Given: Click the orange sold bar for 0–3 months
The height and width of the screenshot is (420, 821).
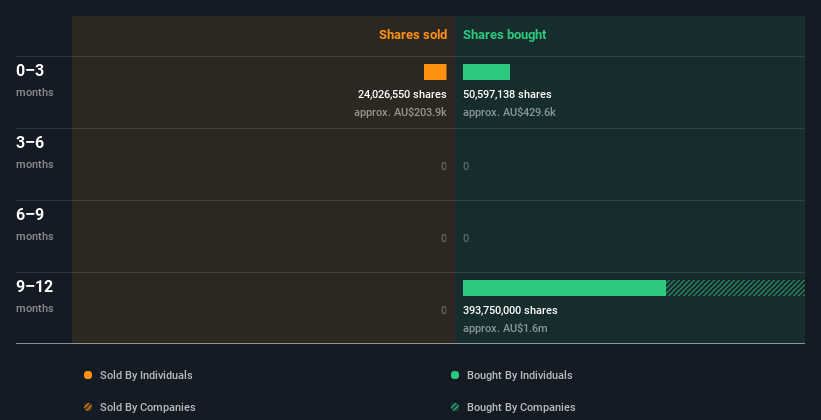Looking at the screenshot, I should pos(435,72).
